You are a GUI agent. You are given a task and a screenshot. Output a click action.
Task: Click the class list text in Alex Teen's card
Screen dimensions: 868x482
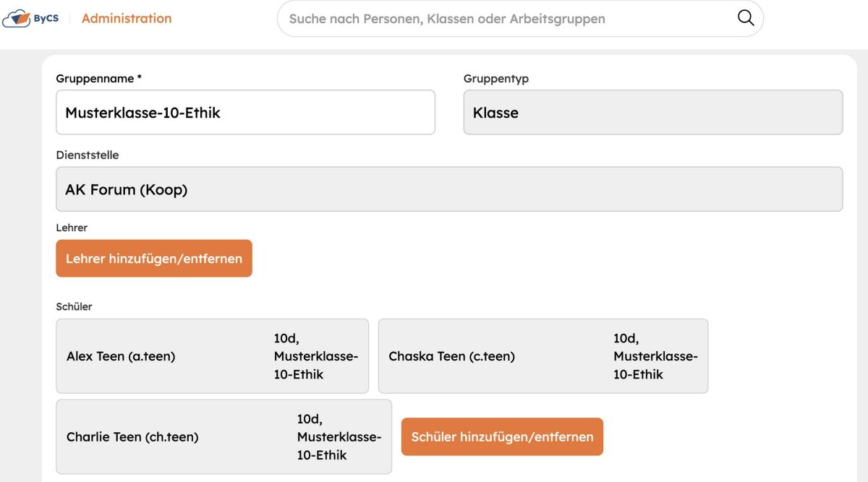coord(315,356)
